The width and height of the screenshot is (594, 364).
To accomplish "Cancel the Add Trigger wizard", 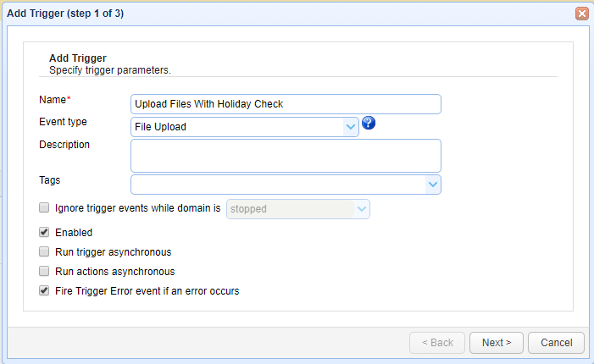I will coord(556,343).
